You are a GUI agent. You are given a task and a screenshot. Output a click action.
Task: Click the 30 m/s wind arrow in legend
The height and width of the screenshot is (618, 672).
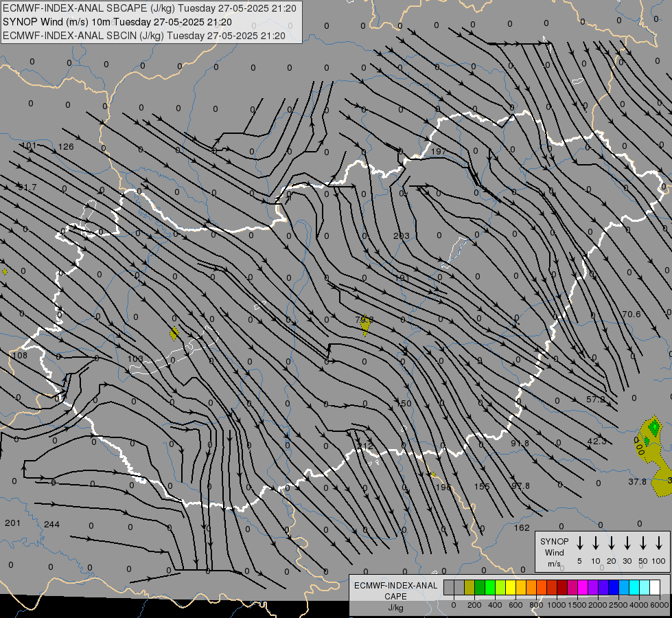627,542
